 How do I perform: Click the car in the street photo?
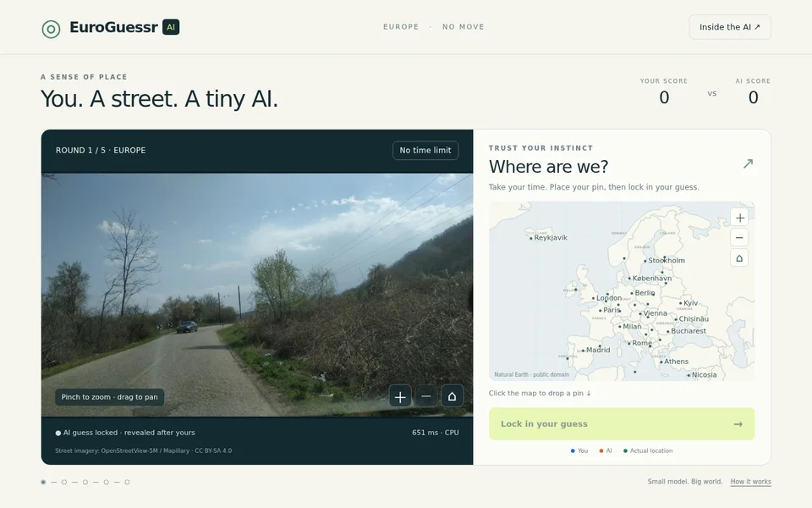(187, 327)
